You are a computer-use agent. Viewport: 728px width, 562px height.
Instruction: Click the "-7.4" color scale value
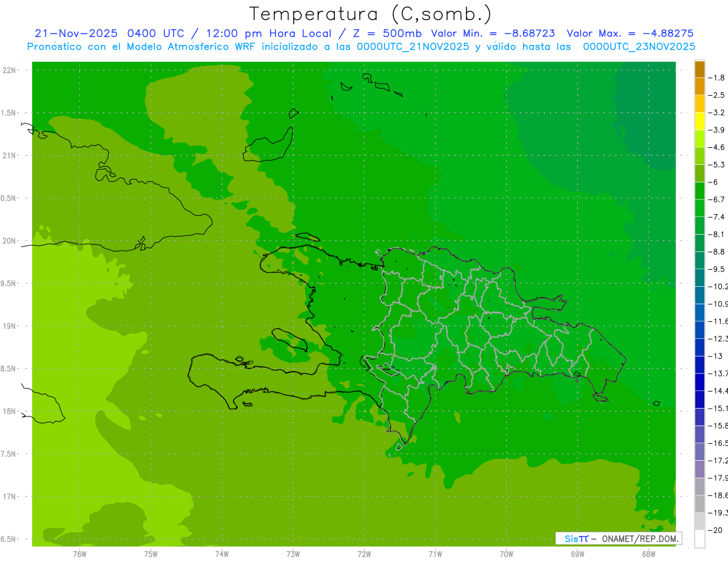tap(717, 216)
